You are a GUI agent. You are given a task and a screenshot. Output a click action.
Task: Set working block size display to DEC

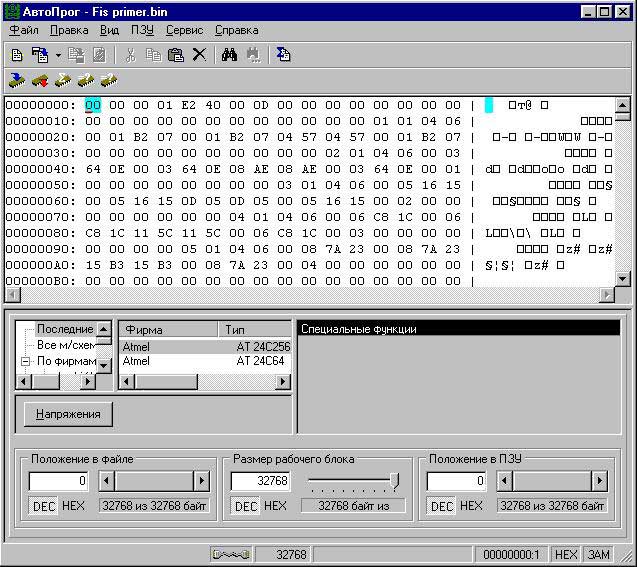click(x=245, y=506)
